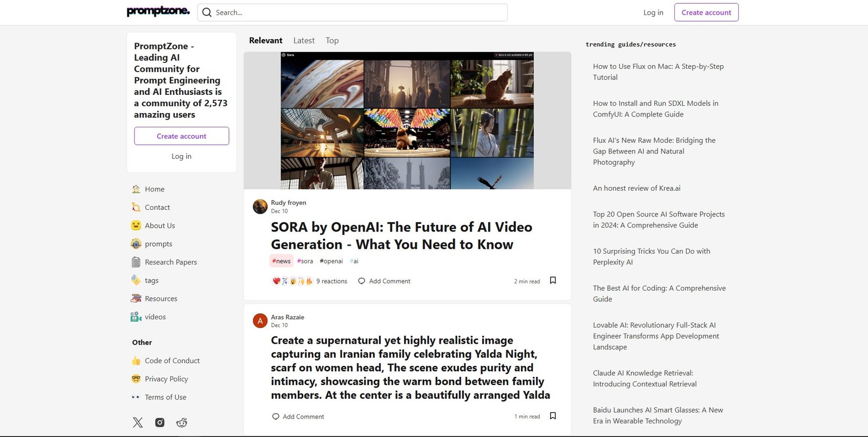Viewport: 868px width, 437px height.
Task: Open 'An honest review of Krea.ai'
Action: [x=636, y=188]
